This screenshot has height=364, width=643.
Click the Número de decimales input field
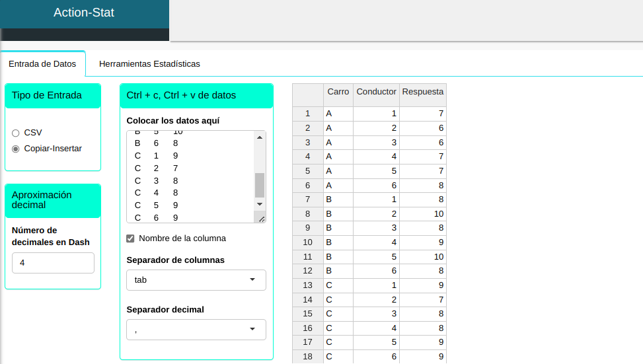click(x=53, y=263)
